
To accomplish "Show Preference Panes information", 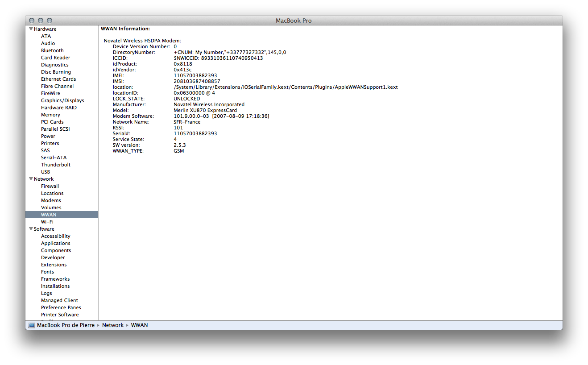I will click(x=61, y=307).
